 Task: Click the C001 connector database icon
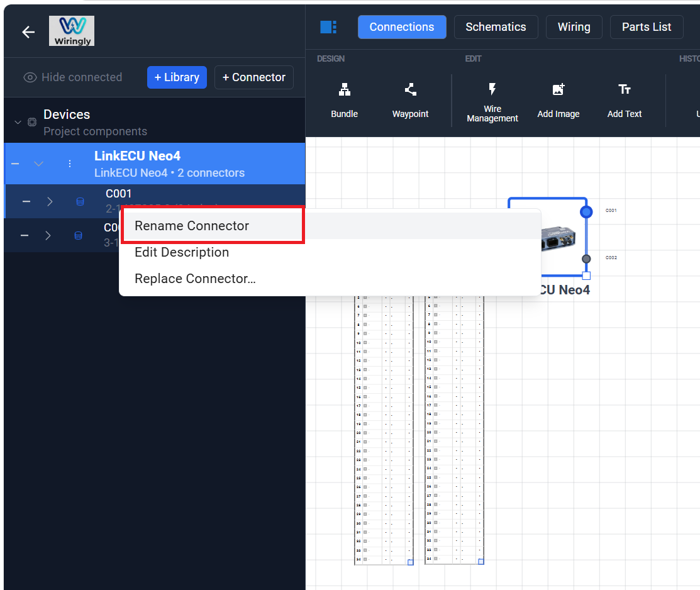click(80, 201)
